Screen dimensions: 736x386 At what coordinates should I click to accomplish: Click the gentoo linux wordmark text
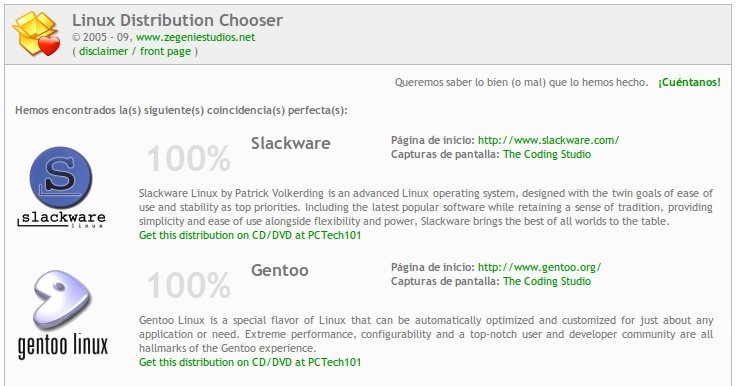click(63, 346)
